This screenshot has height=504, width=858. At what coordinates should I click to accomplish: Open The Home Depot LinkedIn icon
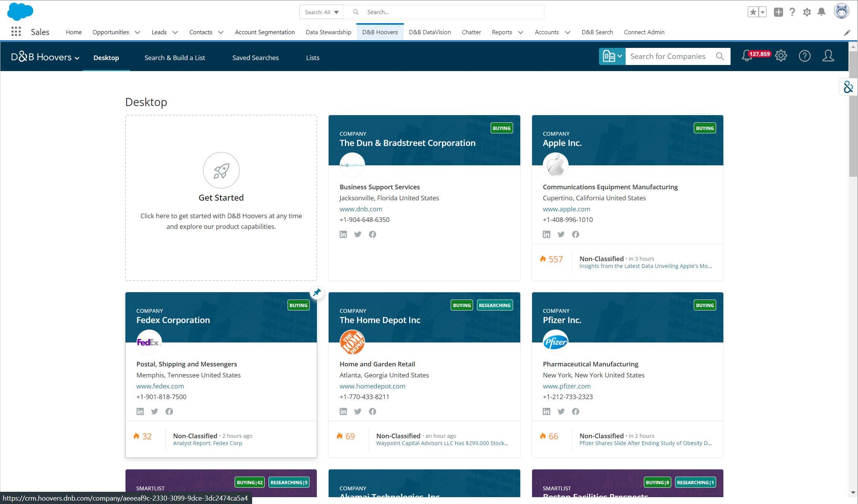click(343, 411)
